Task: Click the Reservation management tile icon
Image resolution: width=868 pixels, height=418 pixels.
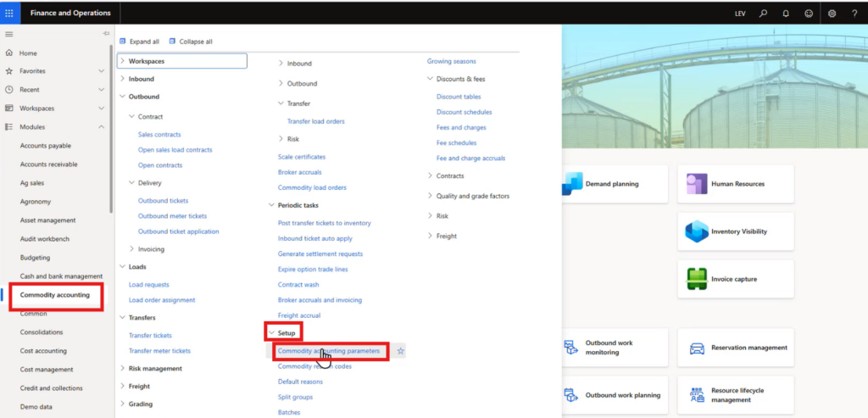Action: pyautogui.click(x=697, y=348)
